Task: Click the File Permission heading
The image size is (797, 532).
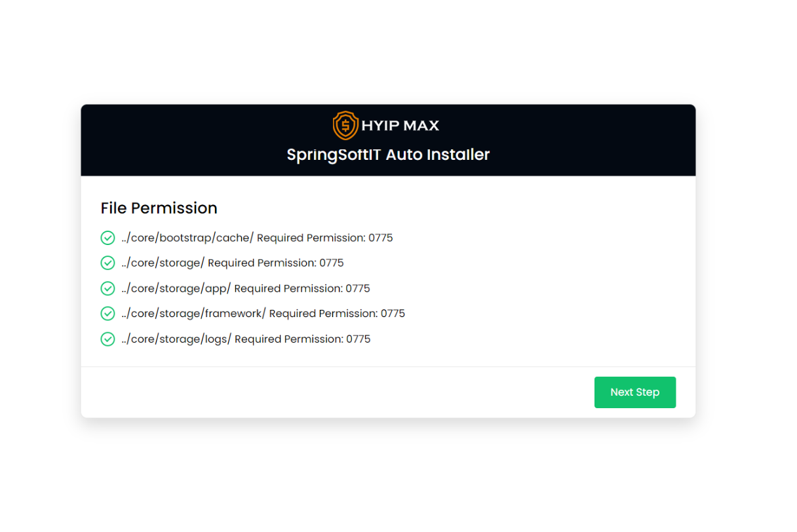Action: [159, 208]
